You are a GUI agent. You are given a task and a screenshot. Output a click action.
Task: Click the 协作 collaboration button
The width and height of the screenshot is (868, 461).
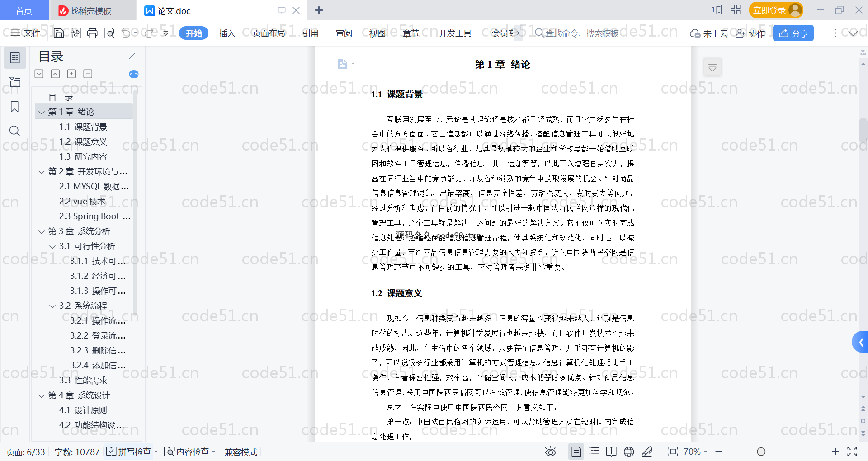[750, 33]
